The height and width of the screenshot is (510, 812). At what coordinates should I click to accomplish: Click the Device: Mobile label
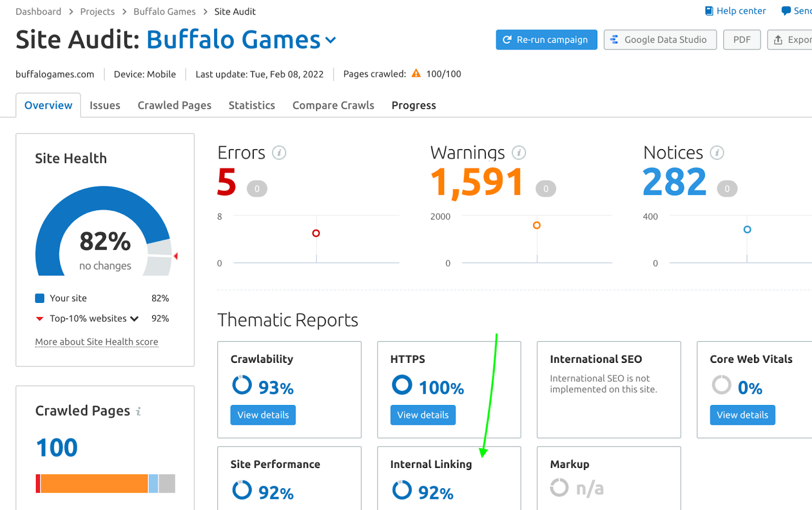[145, 74]
